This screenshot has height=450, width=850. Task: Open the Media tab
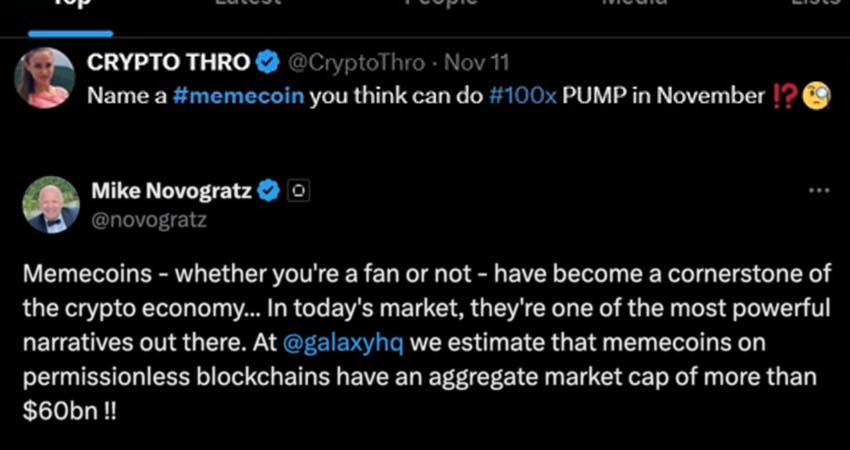pos(634,4)
